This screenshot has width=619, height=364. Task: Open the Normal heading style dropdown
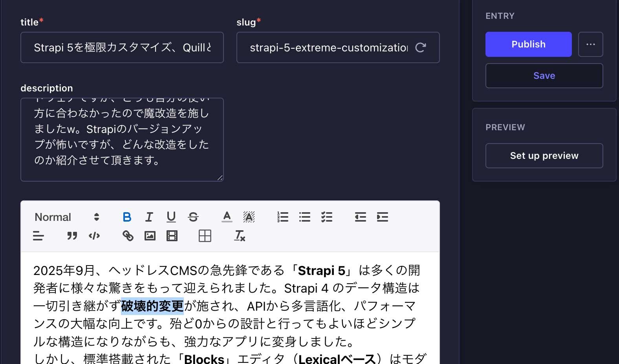[67, 217]
